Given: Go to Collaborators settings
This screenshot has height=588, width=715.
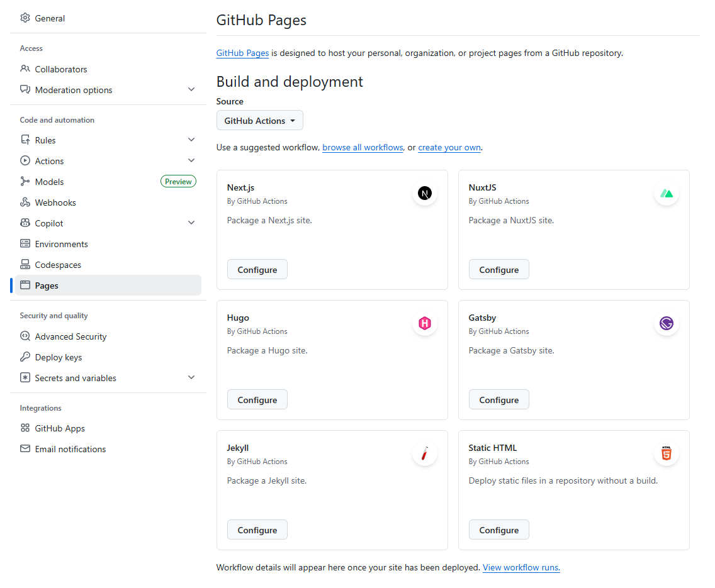Looking at the screenshot, I should pyautogui.click(x=108, y=69).
